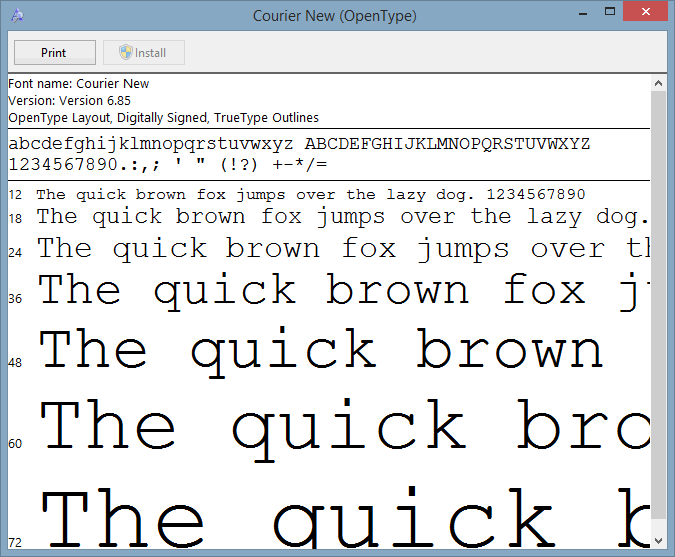Click the scrollbar up arrow
Viewport: 675px width, 557px height.
pos(658,82)
